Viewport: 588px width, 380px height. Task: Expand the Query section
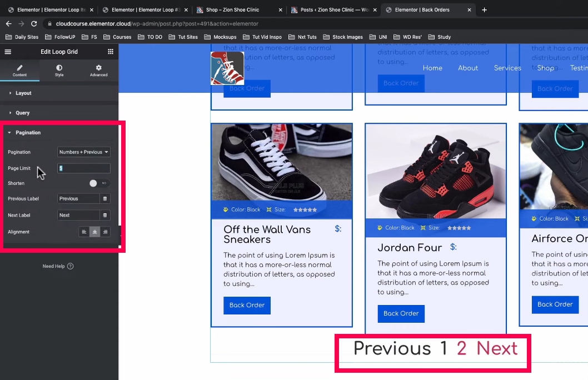[x=22, y=113]
